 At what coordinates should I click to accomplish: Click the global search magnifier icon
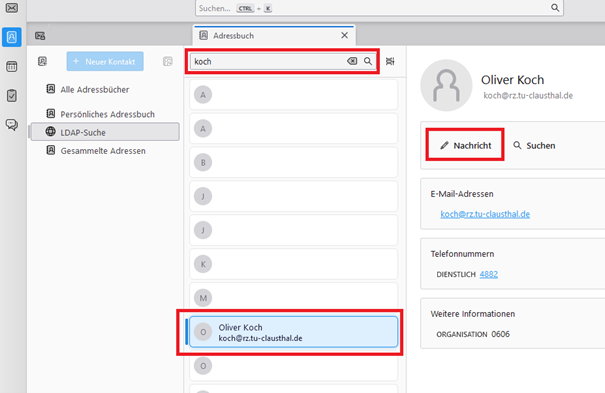[x=555, y=8]
